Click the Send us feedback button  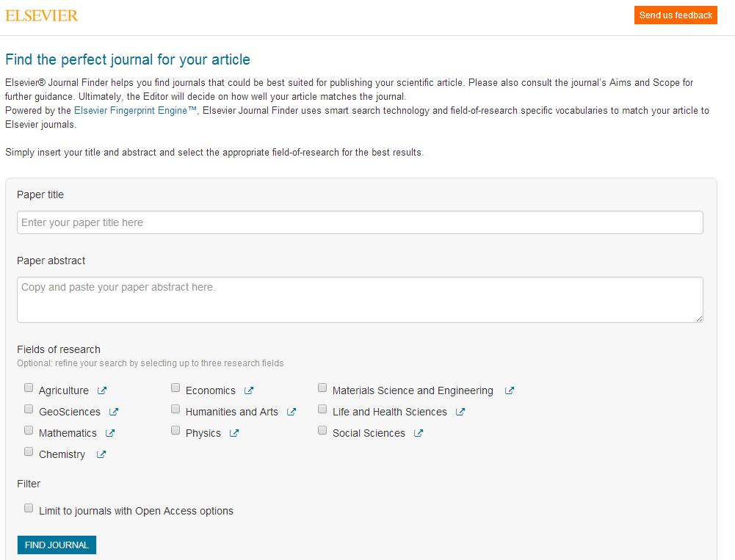tap(676, 15)
